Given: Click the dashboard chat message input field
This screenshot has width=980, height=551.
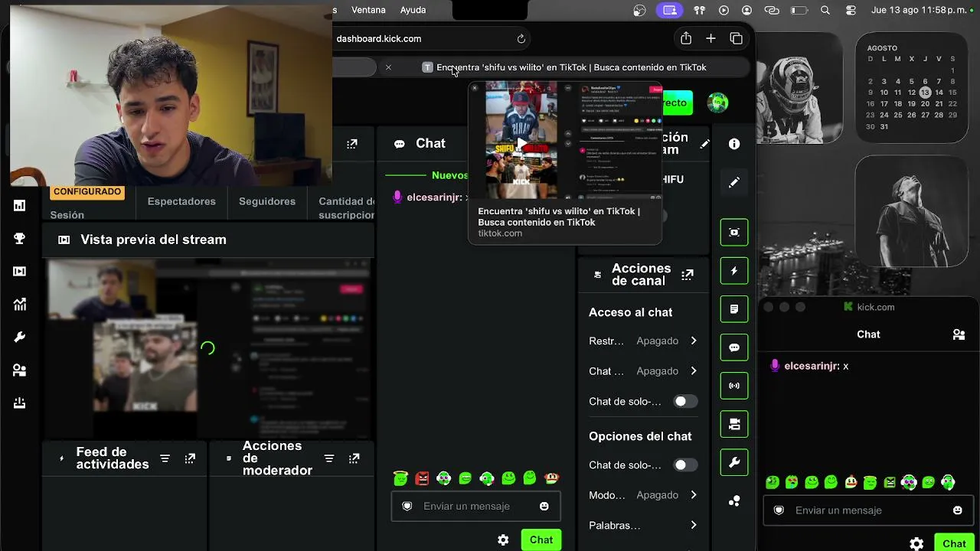Looking at the screenshot, I should click(475, 506).
